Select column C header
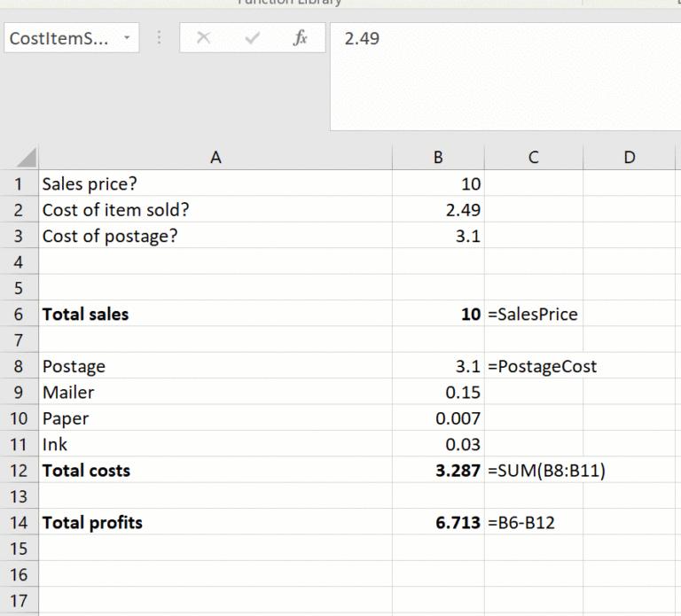Screen dimensions: 681x616 click(x=533, y=158)
